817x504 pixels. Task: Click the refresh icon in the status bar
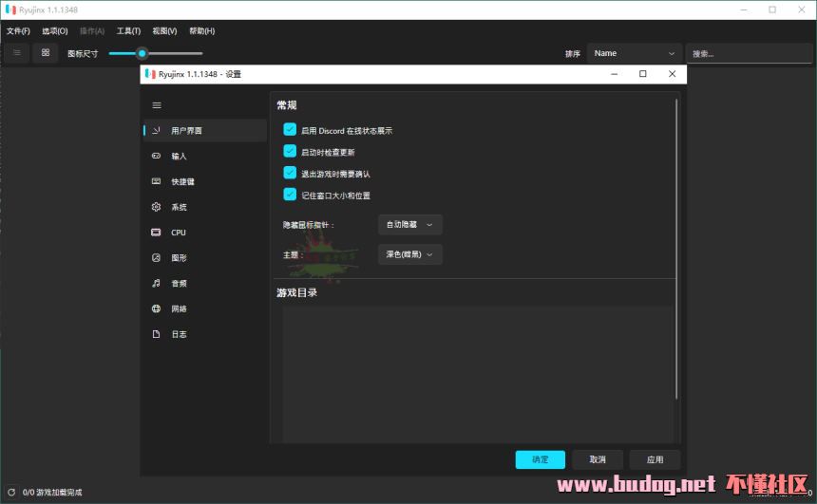coord(11,492)
